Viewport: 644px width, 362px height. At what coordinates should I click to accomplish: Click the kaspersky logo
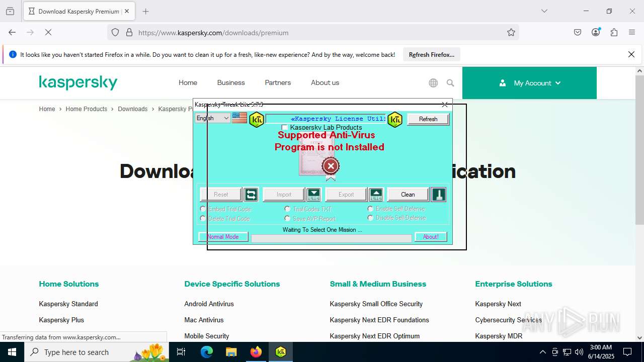[78, 82]
